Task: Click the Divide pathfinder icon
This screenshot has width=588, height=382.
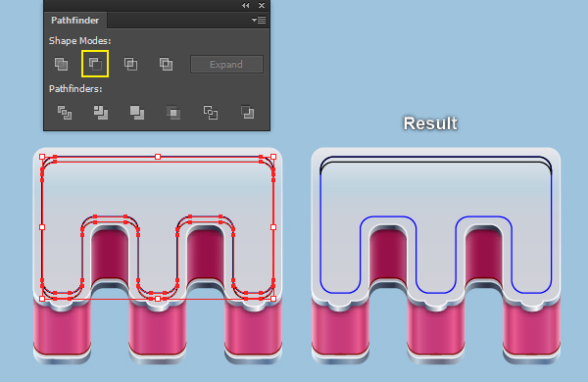Action: (x=65, y=113)
